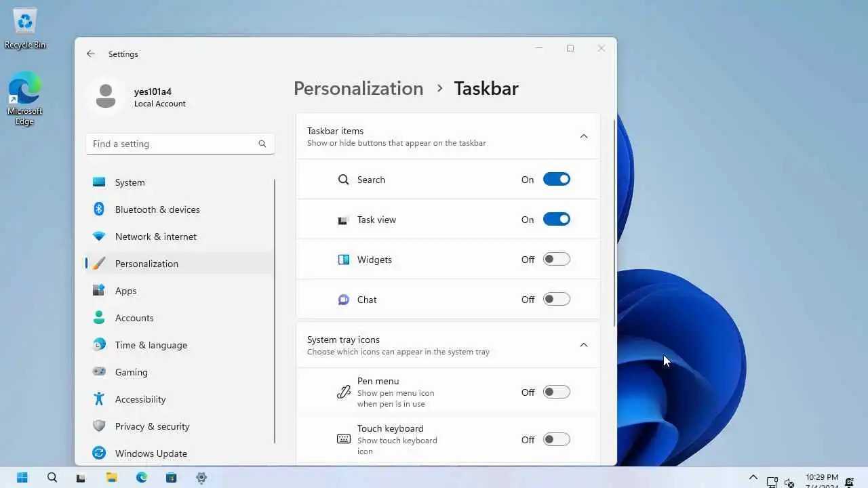The image size is (868, 488).
Task: Open Network & internet settings
Action: point(180,237)
